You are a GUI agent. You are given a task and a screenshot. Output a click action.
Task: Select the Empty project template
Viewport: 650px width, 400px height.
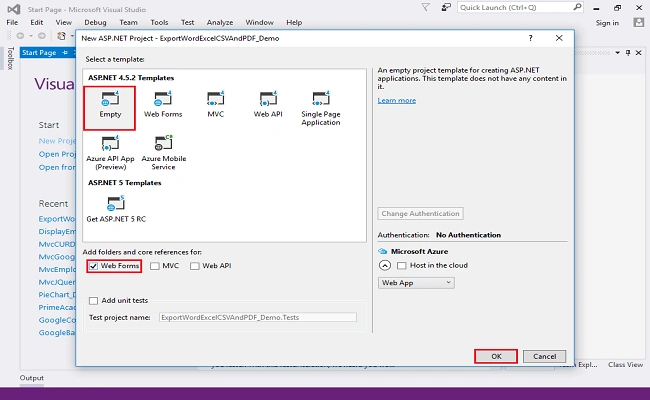point(110,108)
